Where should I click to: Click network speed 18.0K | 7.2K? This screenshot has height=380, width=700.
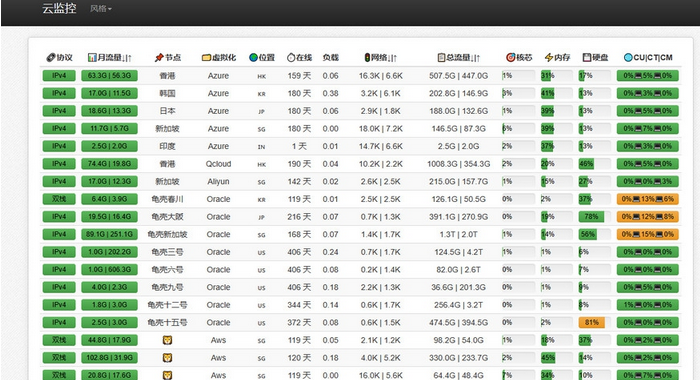381,129
